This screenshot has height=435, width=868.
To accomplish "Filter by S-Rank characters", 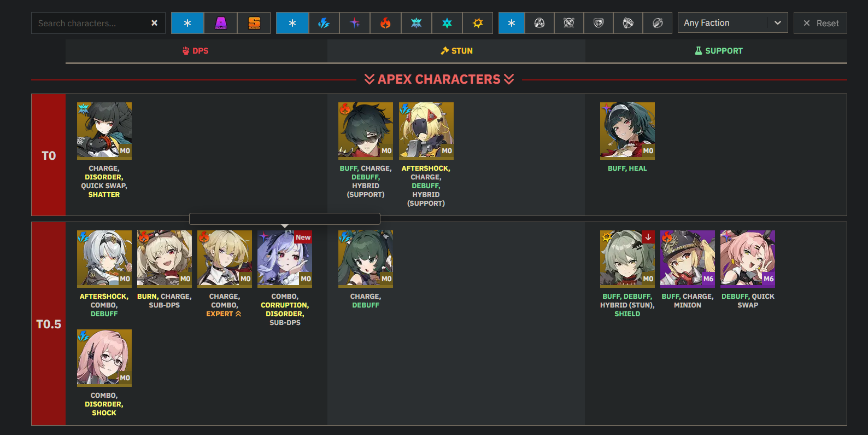I will point(254,23).
